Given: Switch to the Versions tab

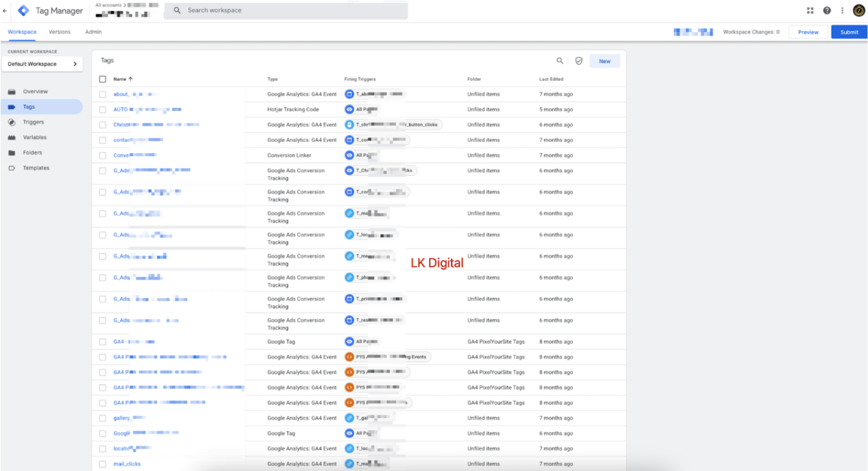Looking at the screenshot, I should point(60,32).
